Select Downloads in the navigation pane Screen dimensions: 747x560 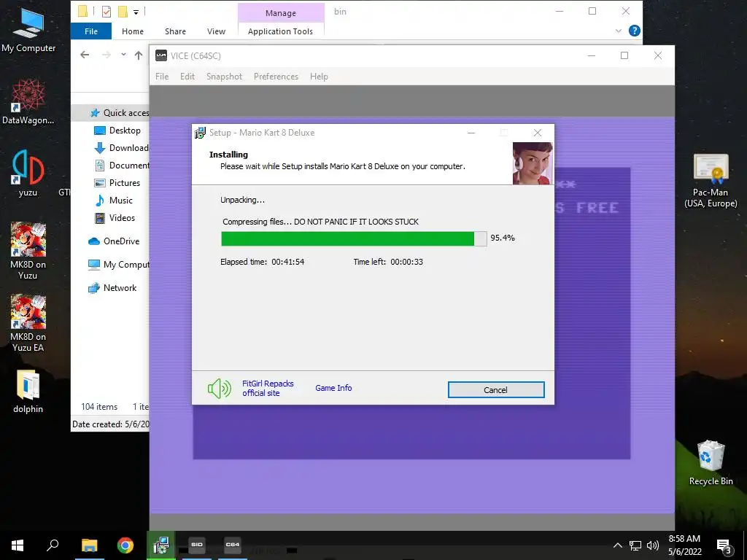tap(122, 147)
